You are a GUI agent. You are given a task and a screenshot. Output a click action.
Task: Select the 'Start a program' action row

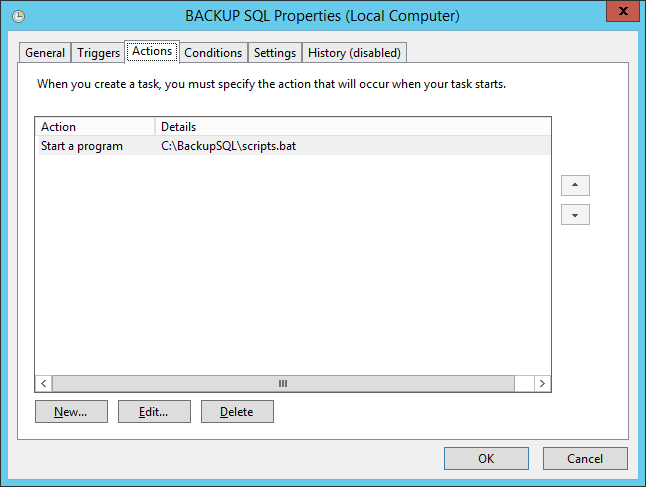click(82, 146)
